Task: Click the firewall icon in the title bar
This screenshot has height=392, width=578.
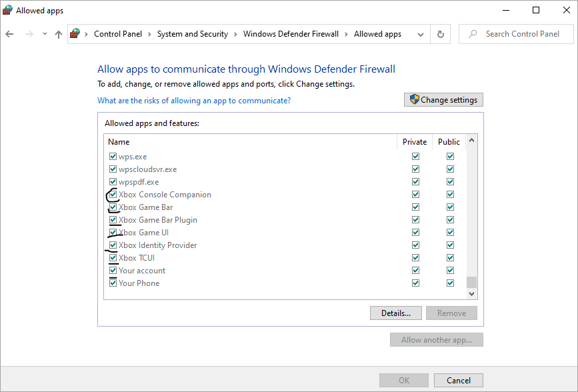Action: 7,9
